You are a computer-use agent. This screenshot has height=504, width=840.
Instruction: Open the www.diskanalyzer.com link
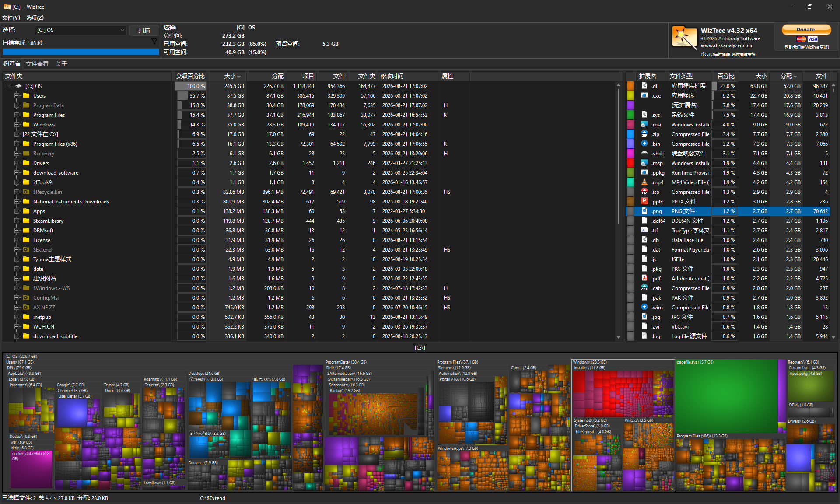[726, 45]
